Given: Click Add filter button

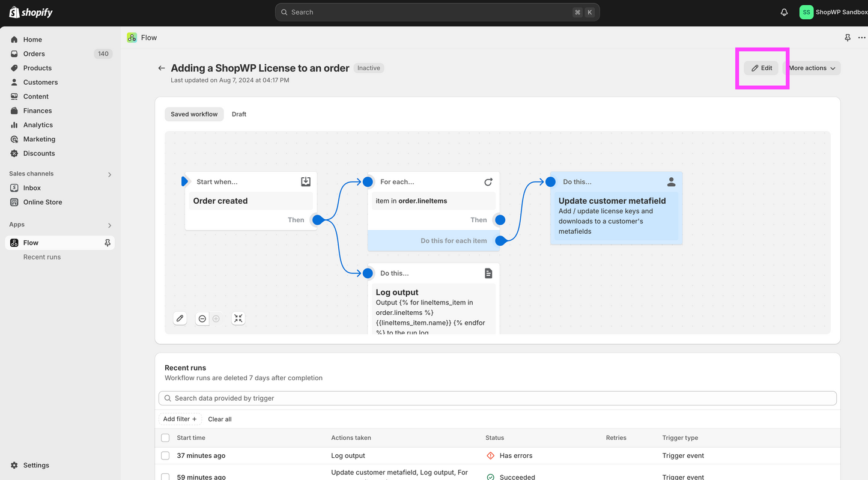Looking at the screenshot, I should 180,419.
